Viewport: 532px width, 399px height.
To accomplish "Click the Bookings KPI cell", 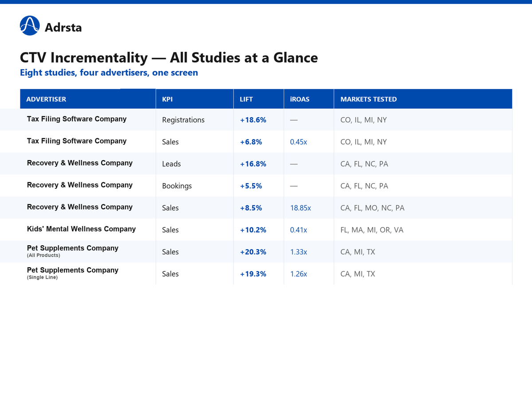I will pyautogui.click(x=177, y=186).
